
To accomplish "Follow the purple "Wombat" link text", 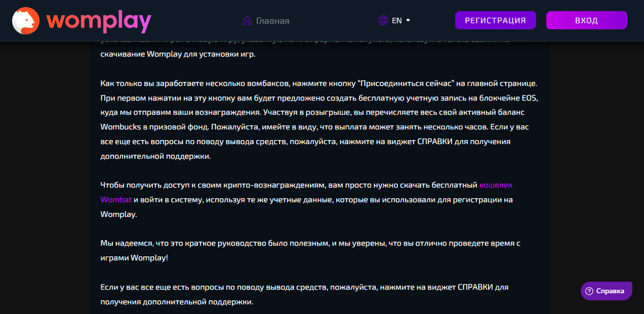I will point(116,200).
